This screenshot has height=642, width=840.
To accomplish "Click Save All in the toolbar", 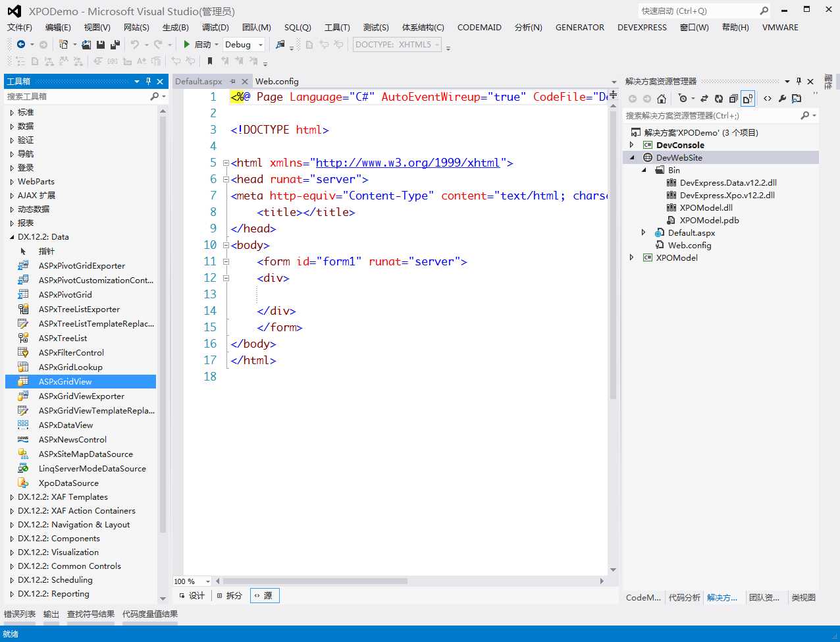I will pyautogui.click(x=115, y=45).
